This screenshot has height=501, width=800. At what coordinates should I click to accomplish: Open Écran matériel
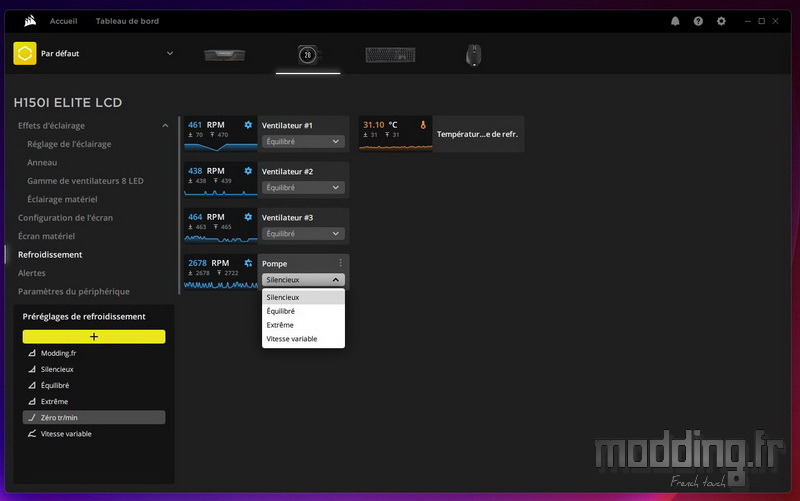(46, 236)
